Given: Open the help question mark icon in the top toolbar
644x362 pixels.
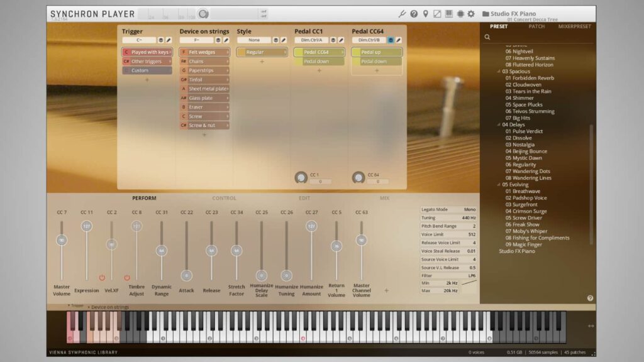Looking at the screenshot, I should 414,13.
